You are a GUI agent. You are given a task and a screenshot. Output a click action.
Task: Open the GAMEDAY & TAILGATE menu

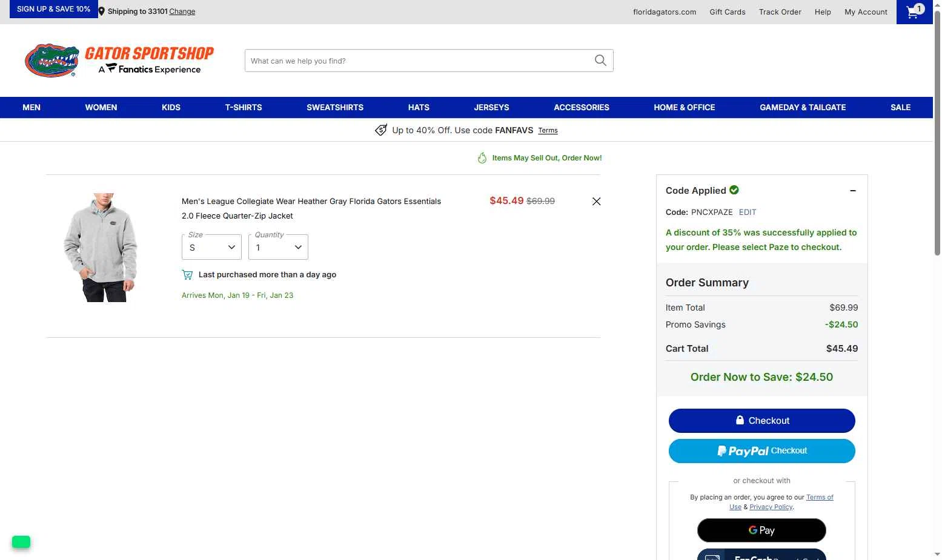(x=803, y=108)
